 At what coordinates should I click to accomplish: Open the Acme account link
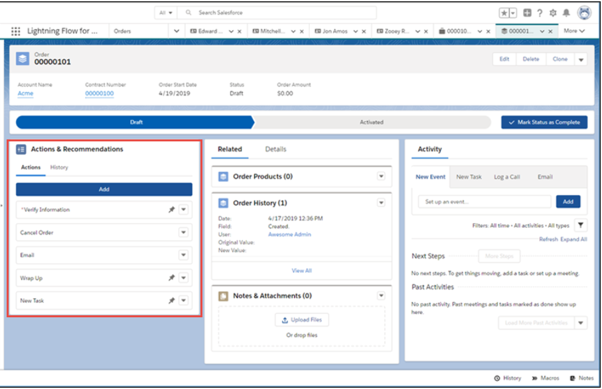pyautogui.click(x=25, y=93)
